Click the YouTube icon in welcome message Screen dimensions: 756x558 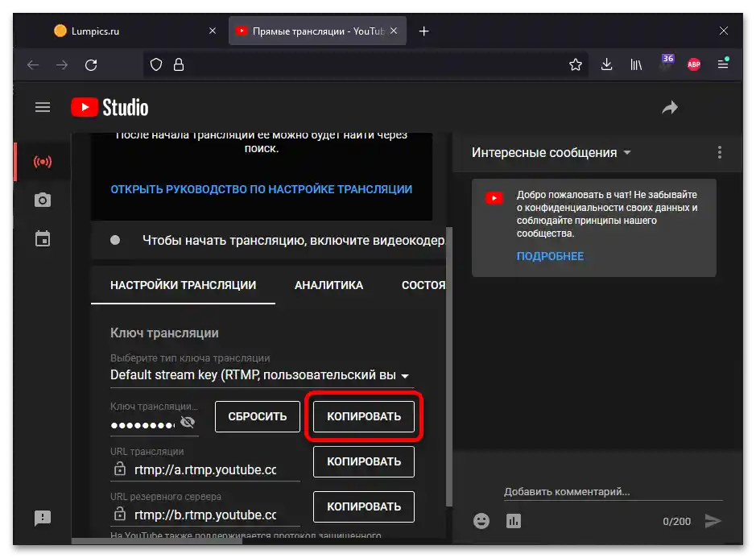point(494,198)
